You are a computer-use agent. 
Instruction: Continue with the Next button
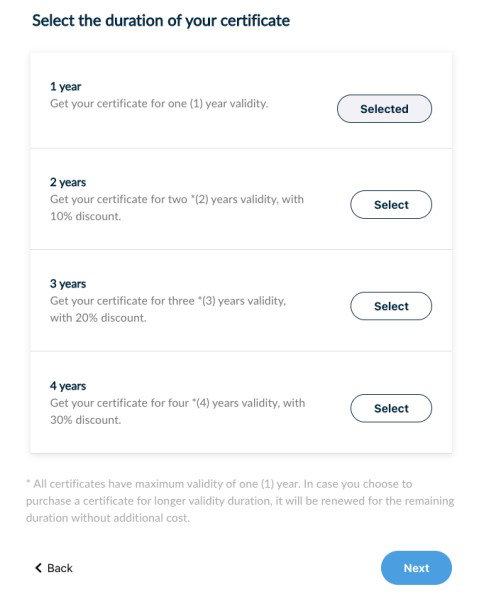tap(416, 568)
